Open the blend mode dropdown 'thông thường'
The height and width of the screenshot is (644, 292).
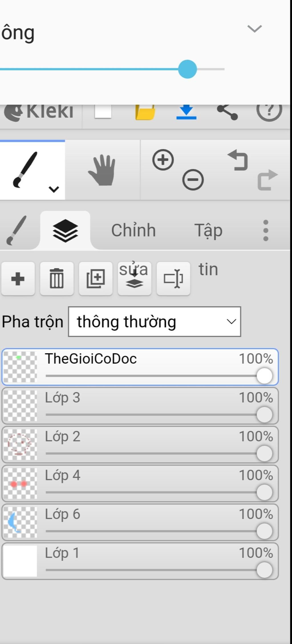(155, 322)
